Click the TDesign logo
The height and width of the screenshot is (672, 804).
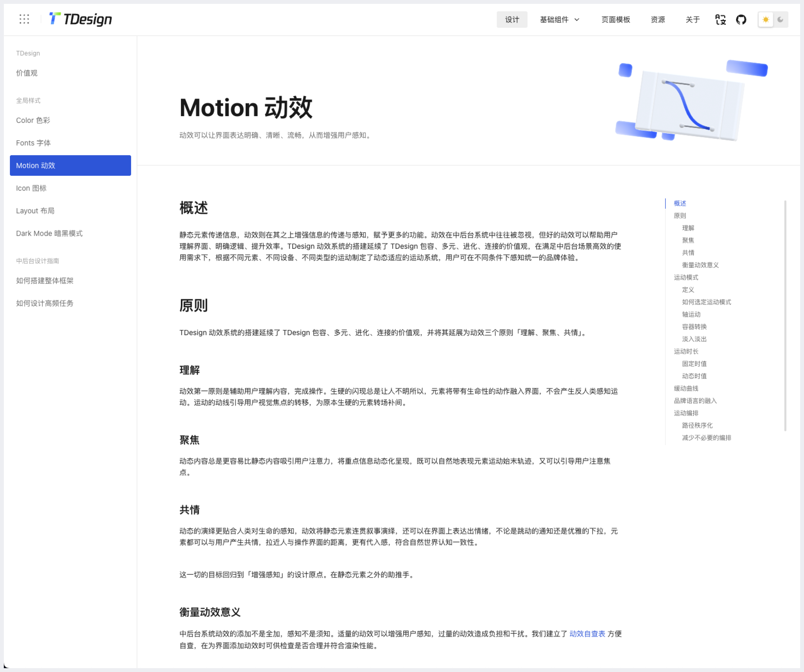(x=81, y=19)
